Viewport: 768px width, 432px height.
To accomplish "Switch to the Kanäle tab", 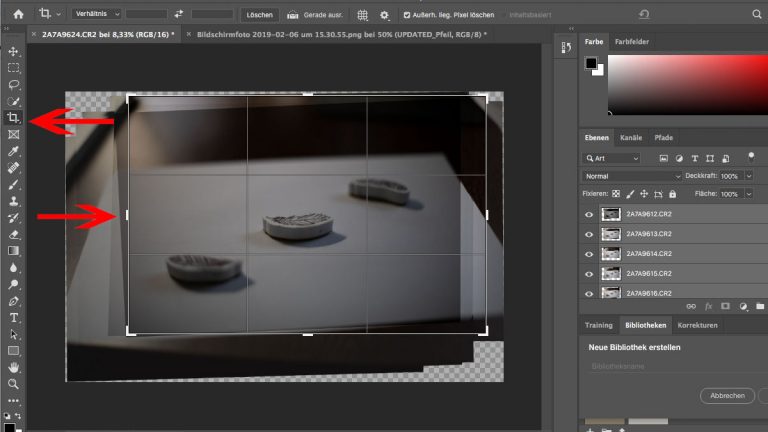I will pyautogui.click(x=631, y=137).
